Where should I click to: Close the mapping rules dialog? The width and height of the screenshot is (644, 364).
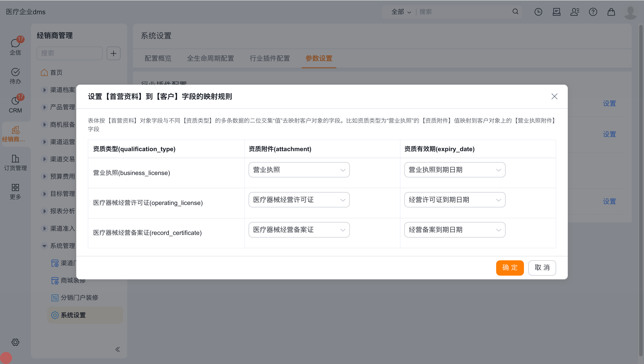554,96
